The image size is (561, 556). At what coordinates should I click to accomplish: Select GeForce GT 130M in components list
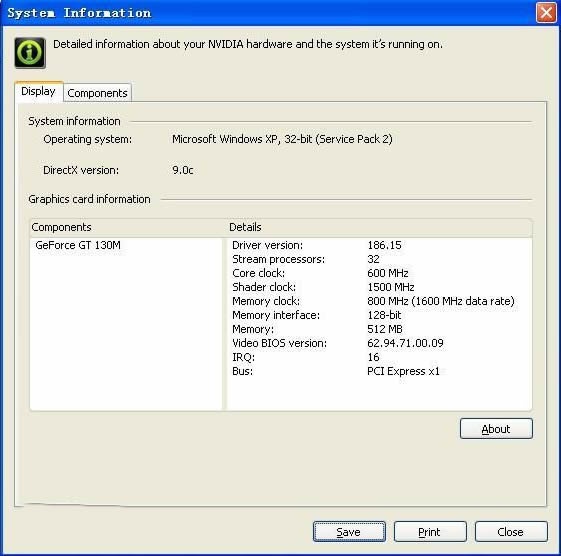click(78, 245)
